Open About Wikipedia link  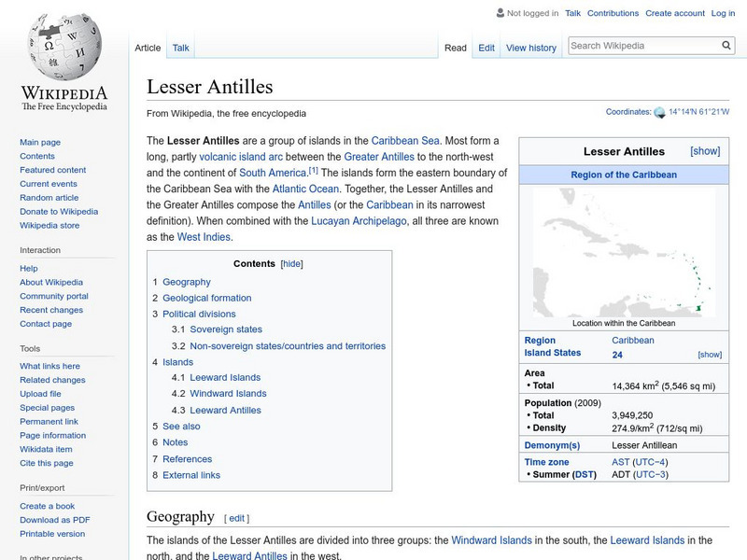51,283
